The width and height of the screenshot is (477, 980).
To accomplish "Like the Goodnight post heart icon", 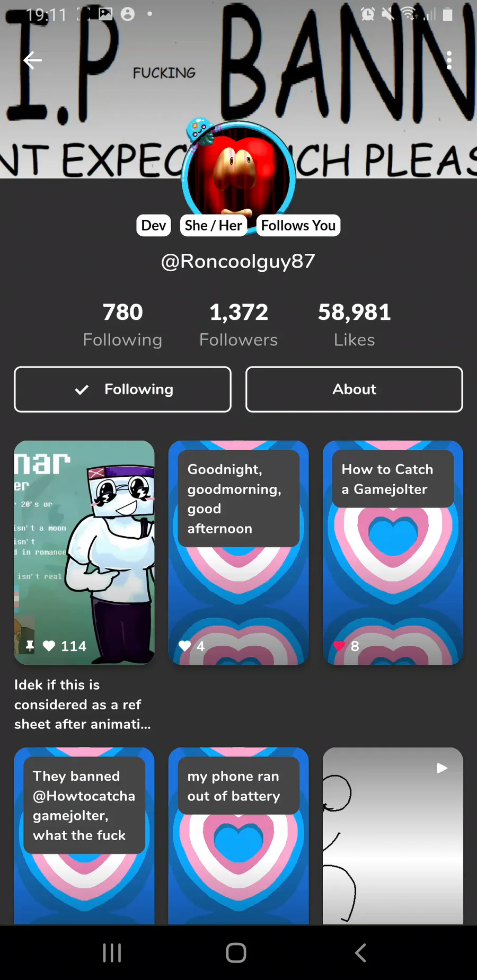I will point(184,646).
